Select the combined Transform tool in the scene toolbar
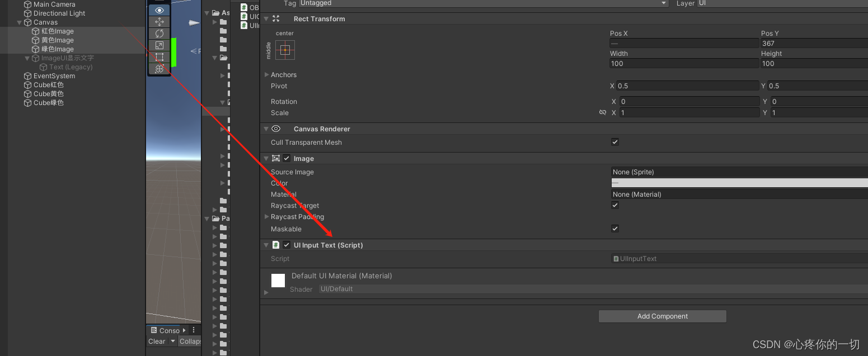The width and height of the screenshot is (868, 356). coord(159,69)
